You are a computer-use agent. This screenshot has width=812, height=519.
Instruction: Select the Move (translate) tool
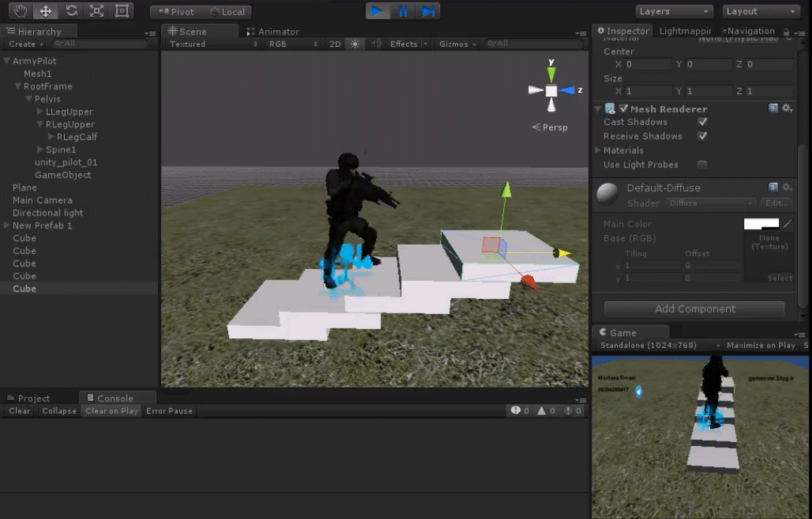coord(45,11)
